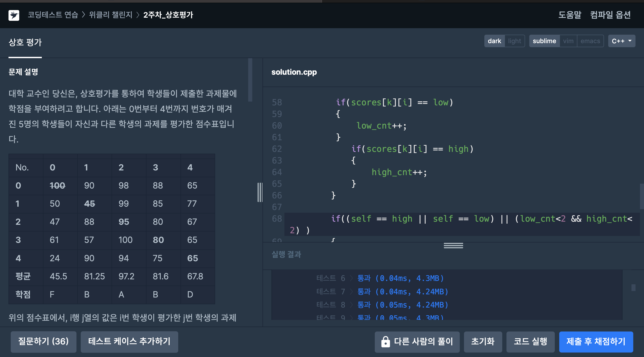Click the problem description scrollbar
Viewport: 644px width, 357px height.
tap(250, 80)
